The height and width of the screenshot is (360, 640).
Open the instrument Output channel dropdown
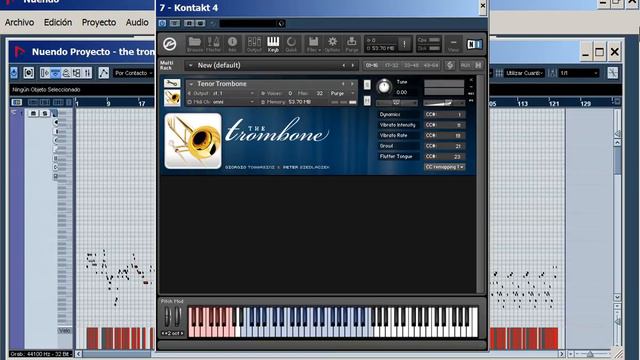221,93
